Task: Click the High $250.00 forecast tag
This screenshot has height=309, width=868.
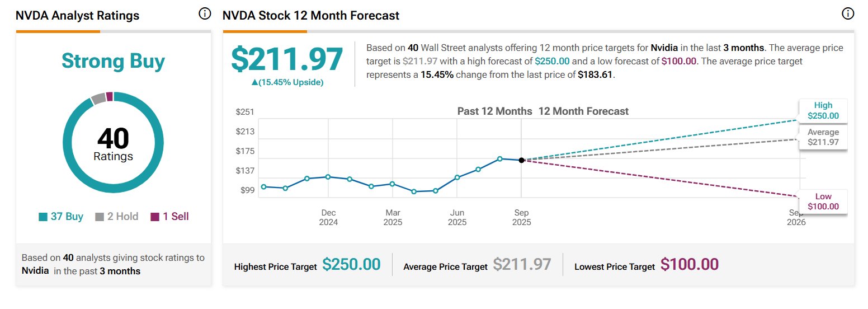Action: pyautogui.click(x=823, y=110)
